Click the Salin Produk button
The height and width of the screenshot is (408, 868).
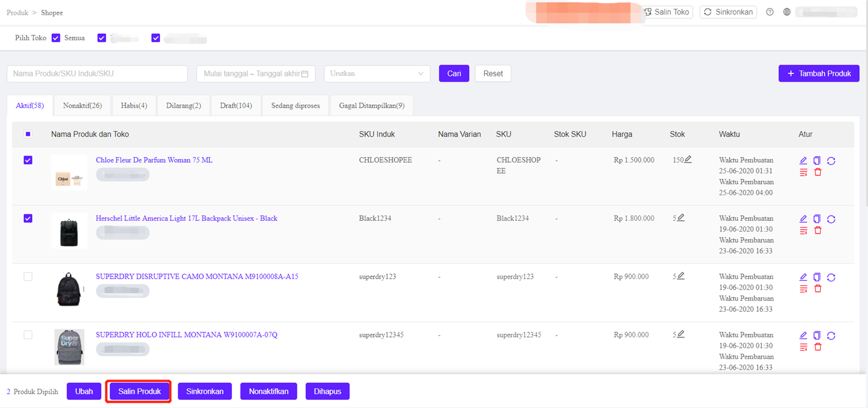[x=139, y=392]
